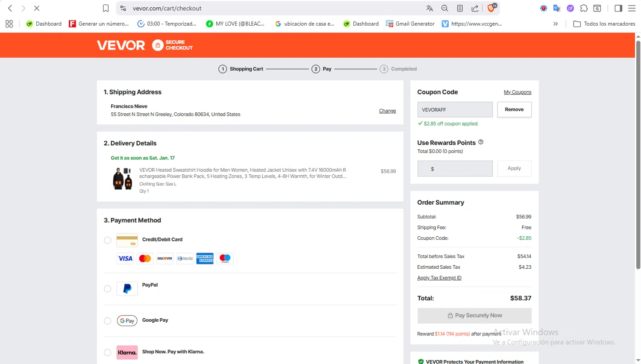The width and height of the screenshot is (641, 364).
Task: Select Google Pay payment radio button
Action: click(108, 321)
